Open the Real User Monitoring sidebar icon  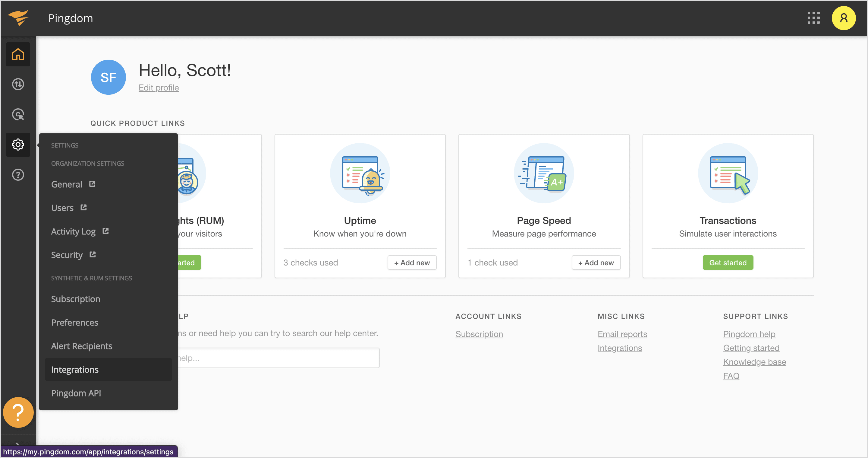[18, 114]
